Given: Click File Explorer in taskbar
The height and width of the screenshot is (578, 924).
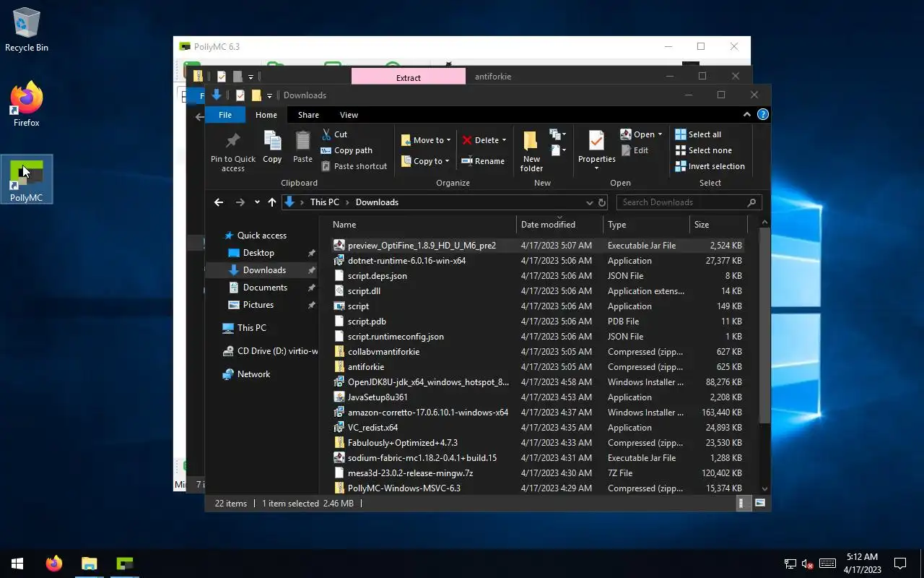Looking at the screenshot, I should [x=89, y=564].
